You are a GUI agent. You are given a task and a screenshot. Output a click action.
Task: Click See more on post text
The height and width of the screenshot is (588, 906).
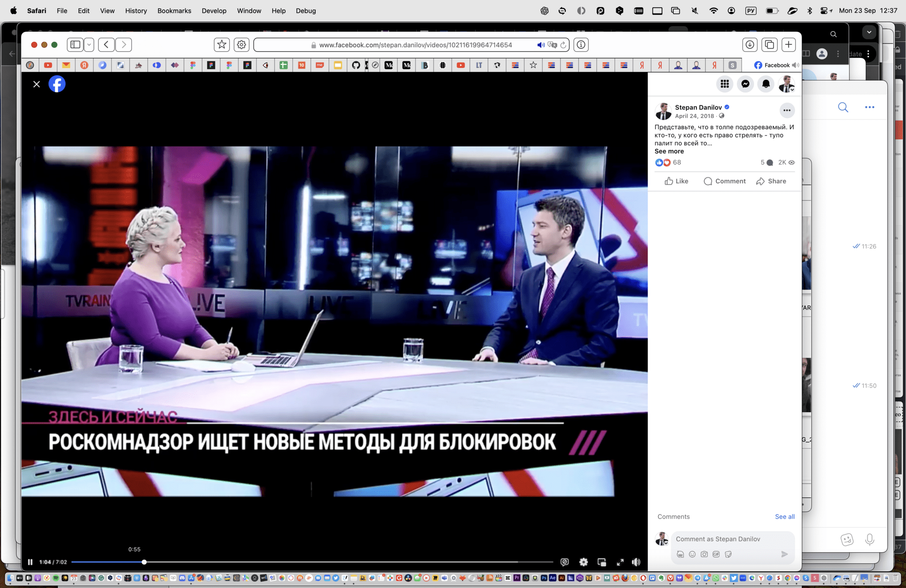pyautogui.click(x=669, y=151)
